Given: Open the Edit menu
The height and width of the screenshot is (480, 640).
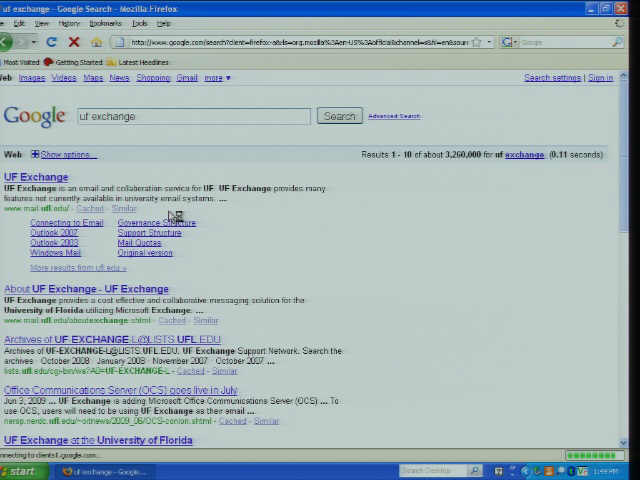Looking at the screenshot, I should click(x=19, y=24).
